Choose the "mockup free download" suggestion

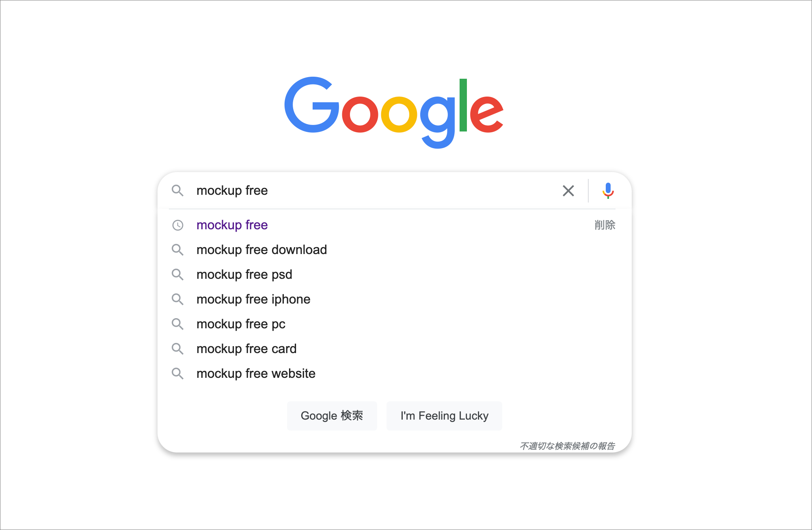(x=261, y=250)
